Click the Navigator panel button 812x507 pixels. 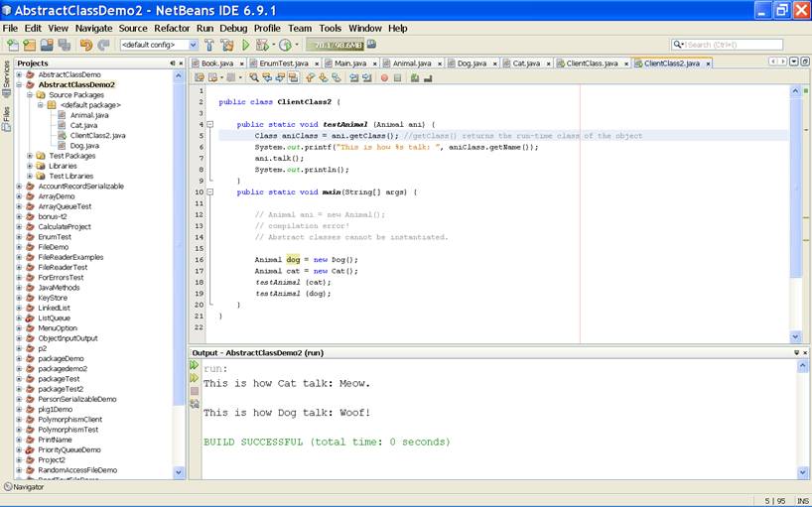[24, 487]
